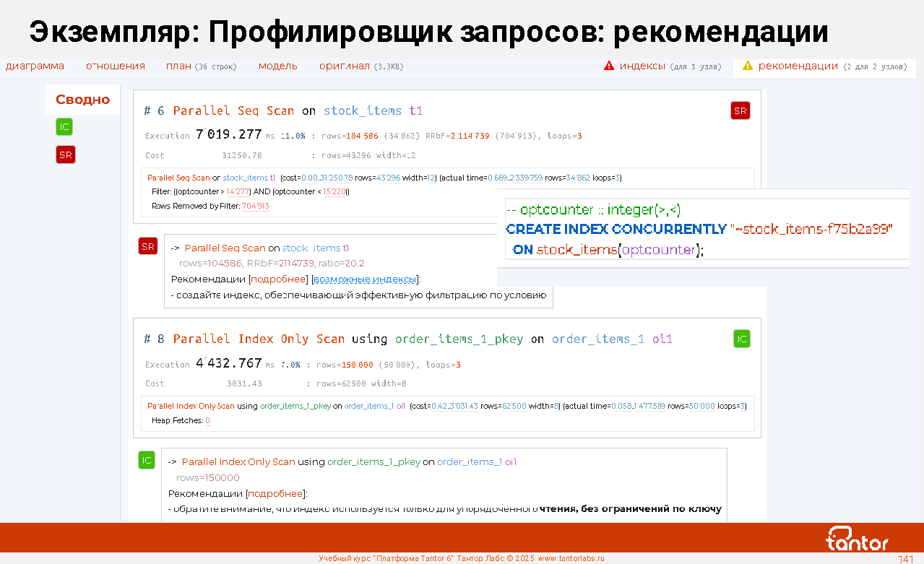Click stock_items table name in node #6 title
This screenshot has height=564, width=924.
pos(362,110)
